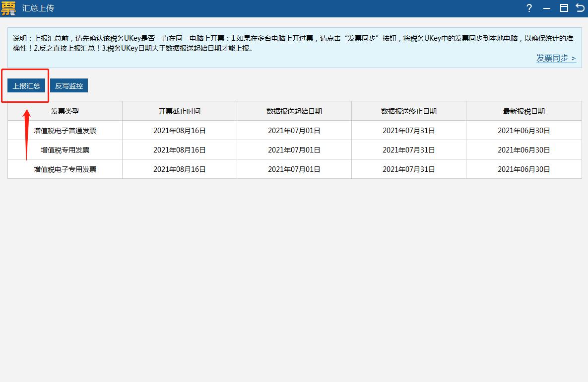Click 开票截止时间 date for 增值税专用发票
The height and width of the screenshot is (382, 588).
[x=180, y=150]
